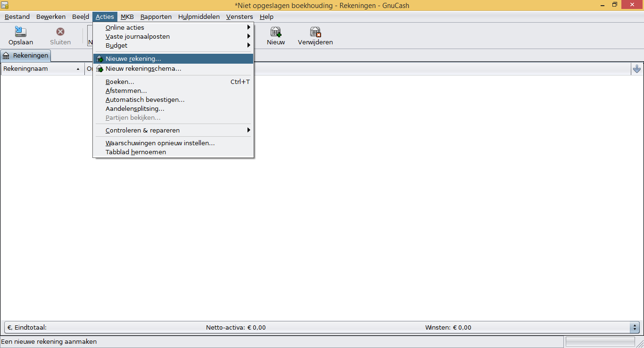Open the Bewerken menu
Image resolution: width=644 pixels, height=348 pixels.
[51, 17]
